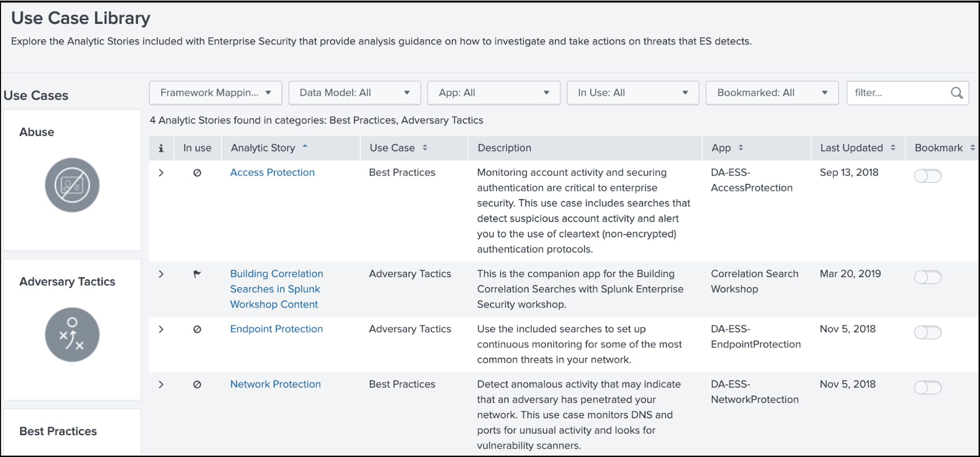Toggle bookmark for Building Correlation Searches story
This screenshot has width=980, height=457.
928,277
